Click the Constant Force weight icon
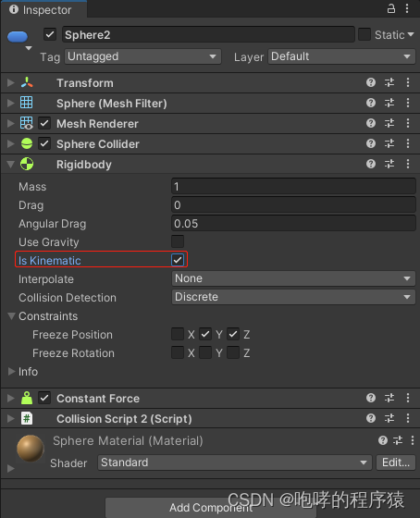Screen dimensions: 420x518 pos(27,398)
